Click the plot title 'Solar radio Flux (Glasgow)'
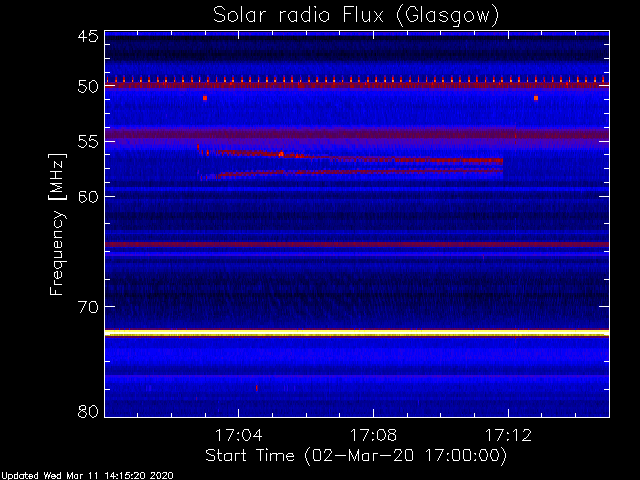 click(356, 16)
